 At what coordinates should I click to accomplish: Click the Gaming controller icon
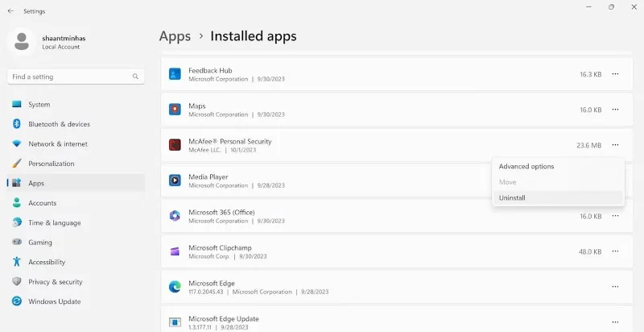pos(16,242)
